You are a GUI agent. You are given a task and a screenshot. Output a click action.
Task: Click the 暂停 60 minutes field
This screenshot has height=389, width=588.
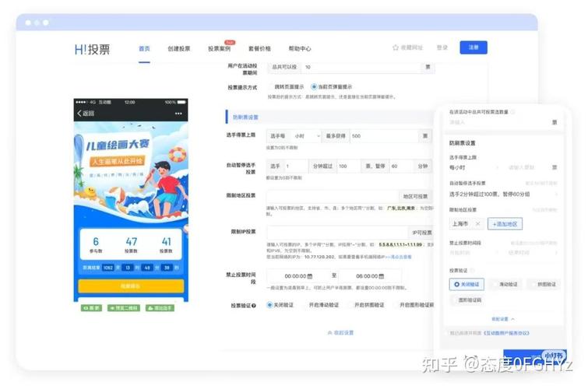[x=401, y=166]
